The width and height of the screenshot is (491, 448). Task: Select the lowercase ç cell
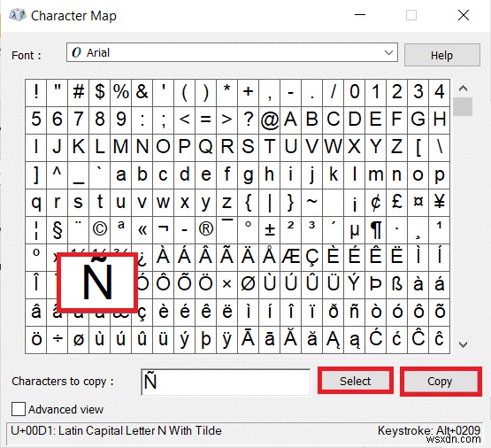click(x=143, y=312)
